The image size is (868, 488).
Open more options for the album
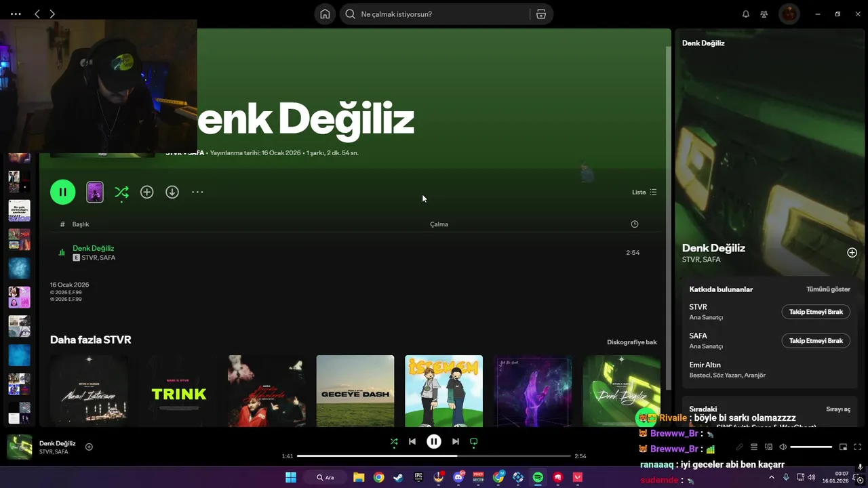coord(197,192)
